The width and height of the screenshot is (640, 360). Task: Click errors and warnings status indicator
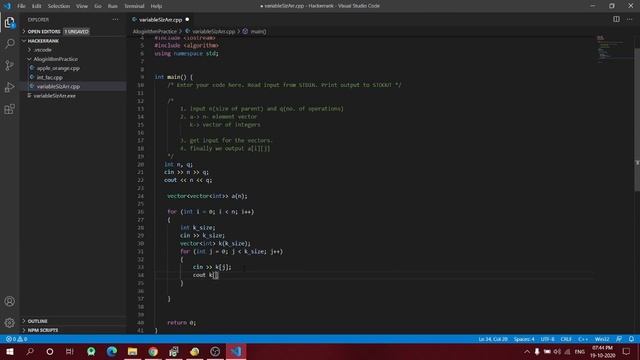point(16,339)
